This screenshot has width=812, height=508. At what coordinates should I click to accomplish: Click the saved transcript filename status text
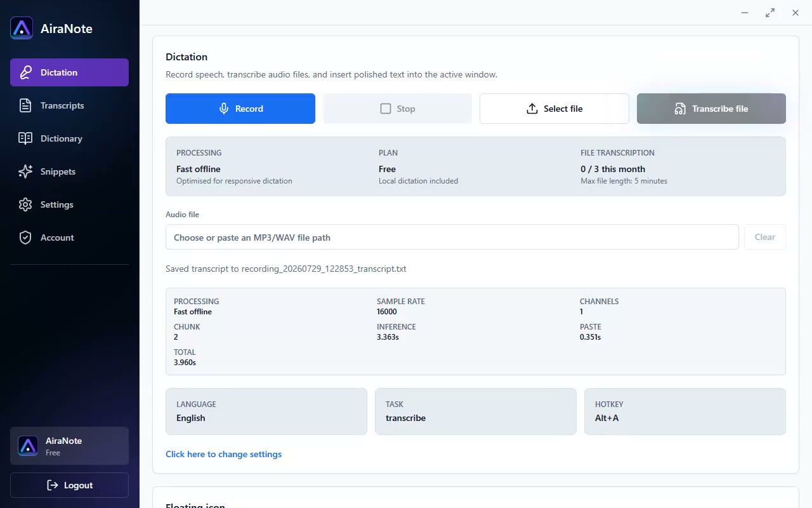click(x=286, y=269)
